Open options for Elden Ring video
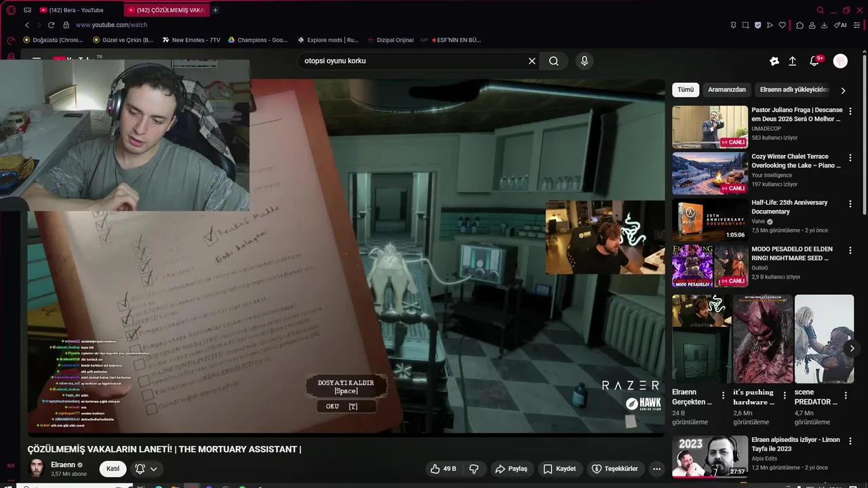Screen dimensions: 868x488 click(850, 250)
